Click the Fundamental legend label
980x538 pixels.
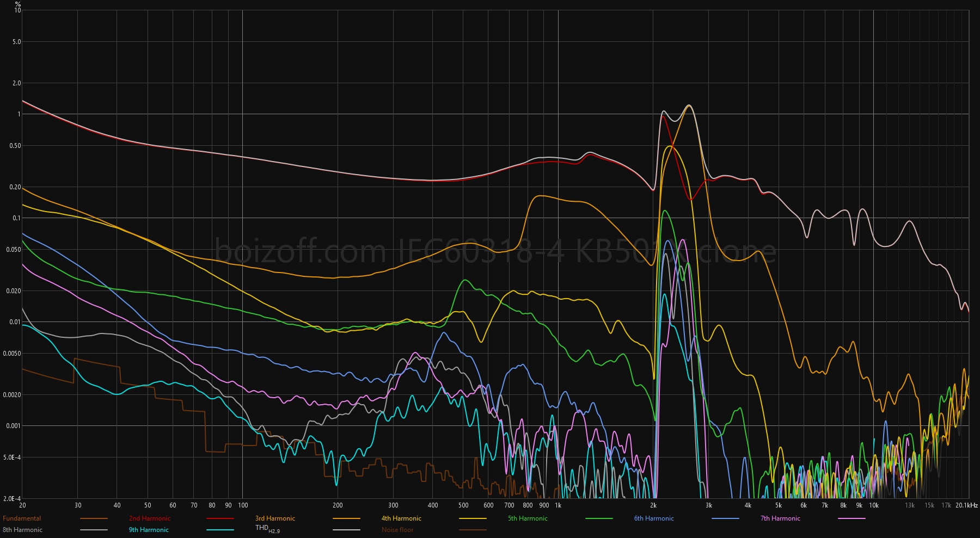click(22, 518)
